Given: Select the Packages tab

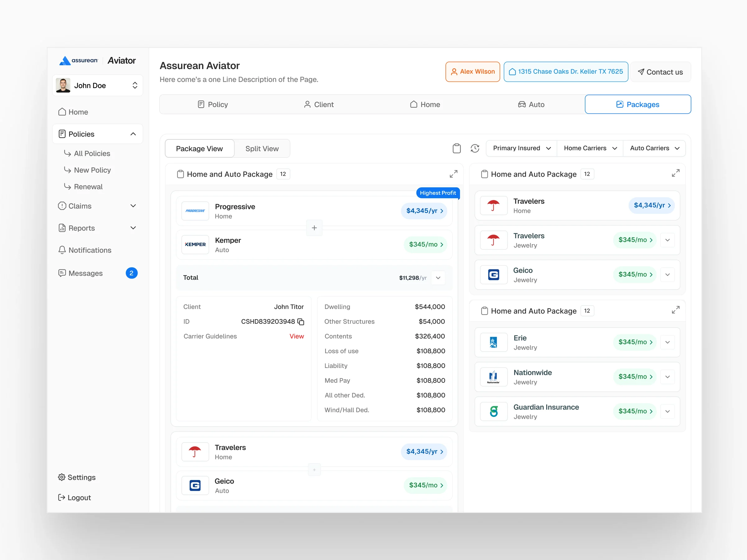Looking at the screenshot, I should pos(637,104).
